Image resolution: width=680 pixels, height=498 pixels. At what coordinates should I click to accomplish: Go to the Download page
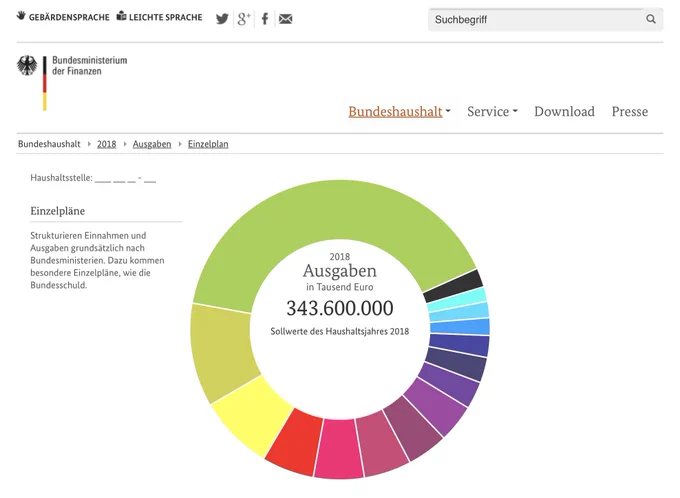[564, 111]
